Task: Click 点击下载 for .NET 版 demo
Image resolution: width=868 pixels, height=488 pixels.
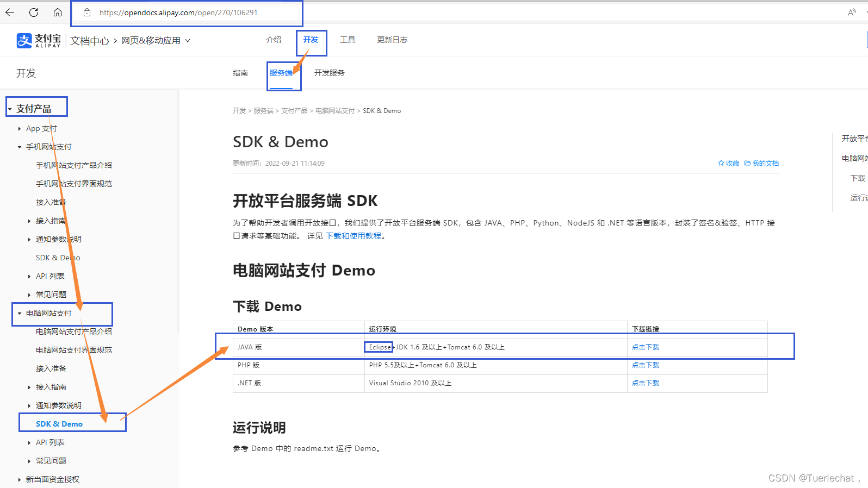Action: 646,383
